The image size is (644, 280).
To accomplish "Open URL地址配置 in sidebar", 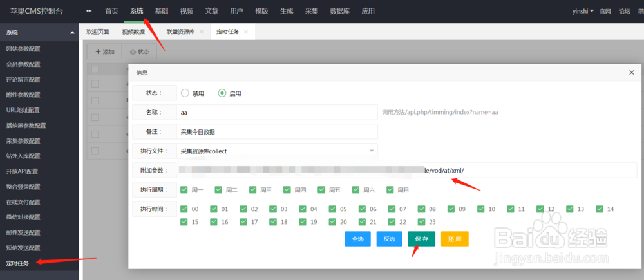I will pyautogui.click(x=23, y=110).
